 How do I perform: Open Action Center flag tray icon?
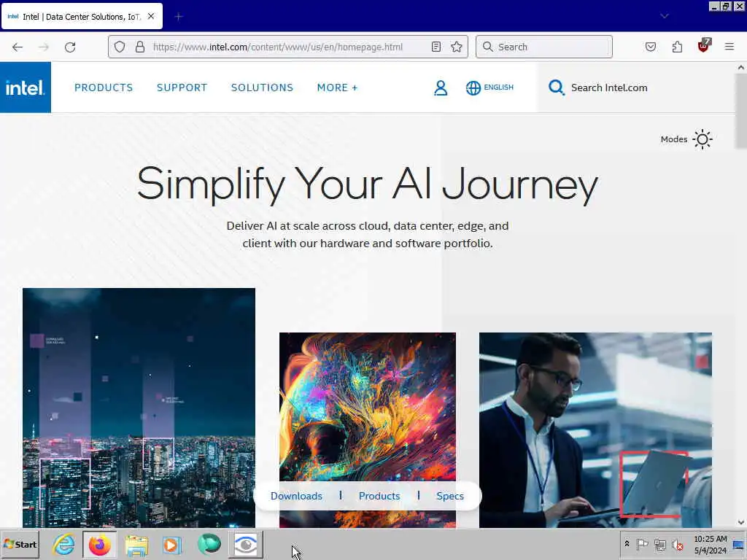[642, 544]
